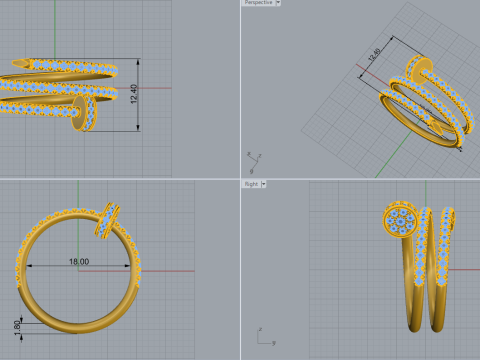Click the Perspective viewport title

(258, 3)
